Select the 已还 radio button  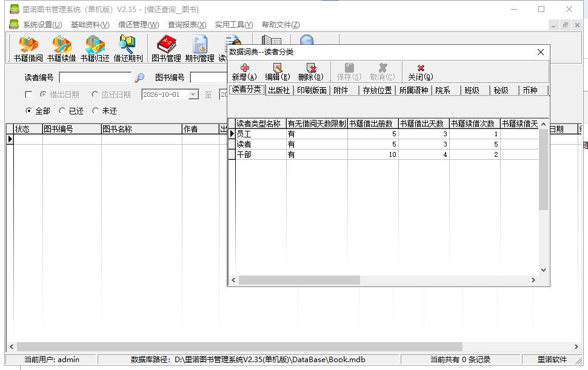point(62,111)
